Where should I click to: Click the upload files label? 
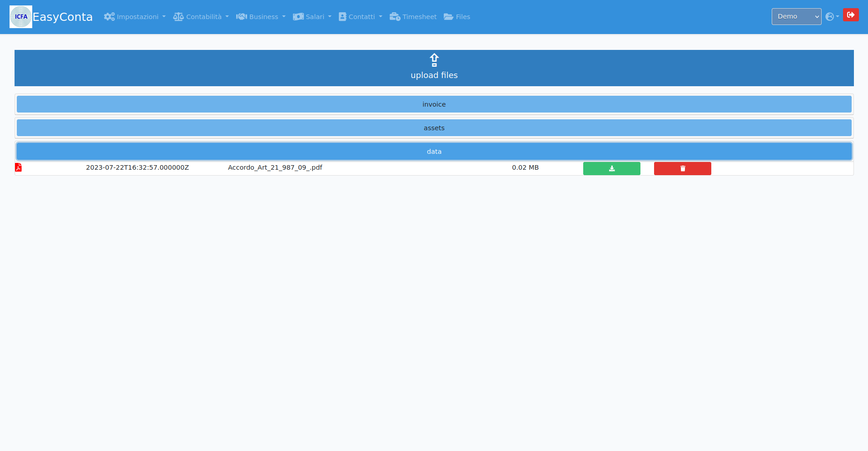point(434,75)
